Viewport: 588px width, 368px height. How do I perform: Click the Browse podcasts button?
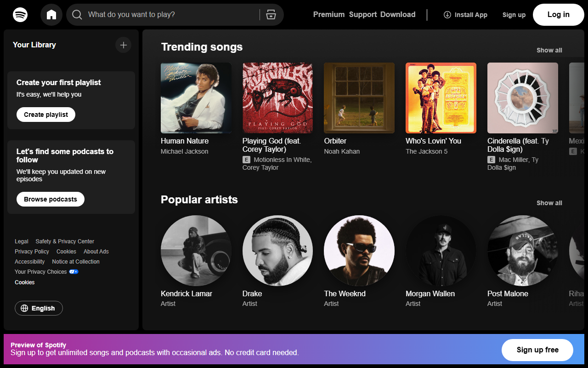coord(51,199)
